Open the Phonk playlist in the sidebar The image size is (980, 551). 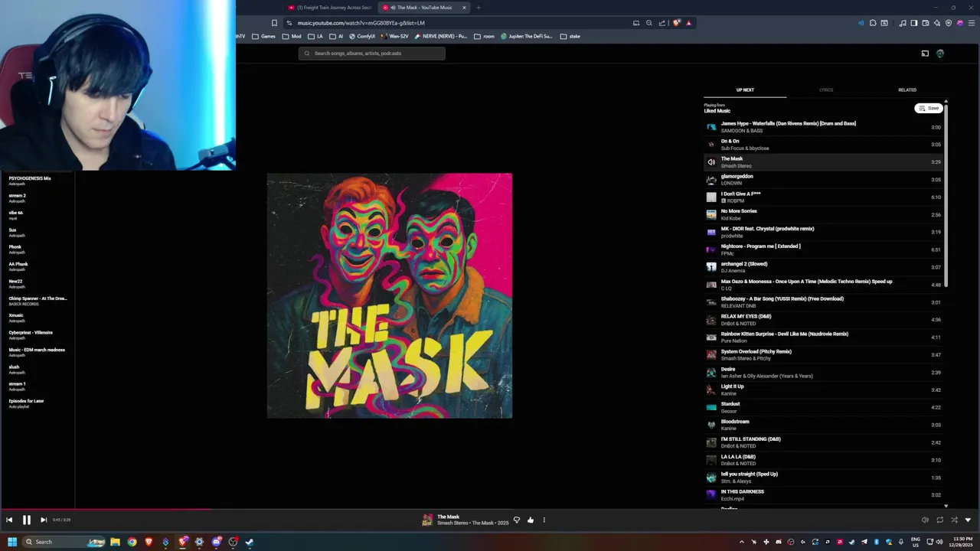click(x=15, y=247)
